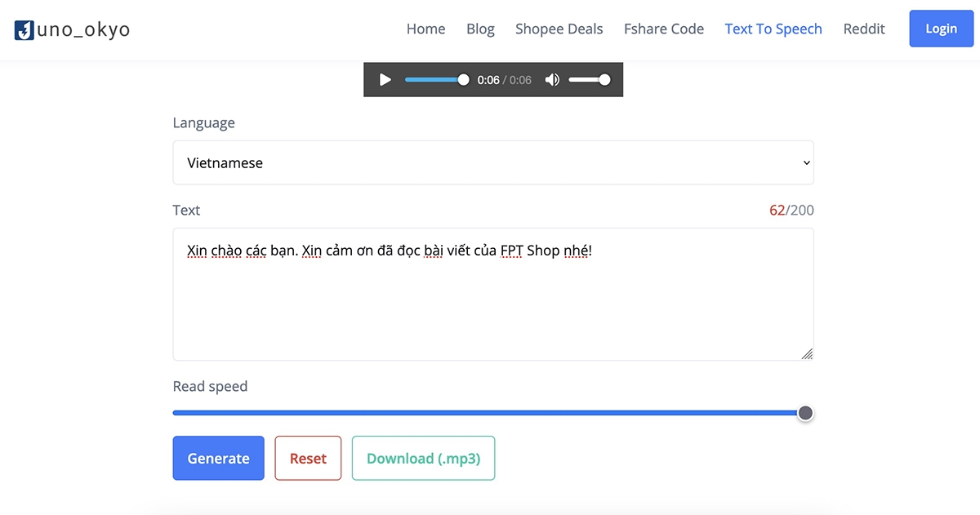Click the Juno_okyo site logo
Viewport: 980px width, 515px height.
pos(73,30)
